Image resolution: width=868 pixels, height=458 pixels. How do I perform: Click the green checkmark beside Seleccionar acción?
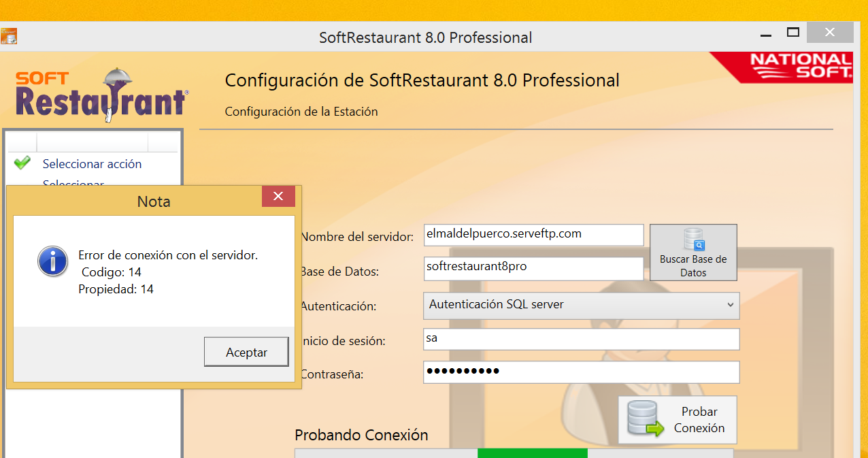(x=22, y=163)
